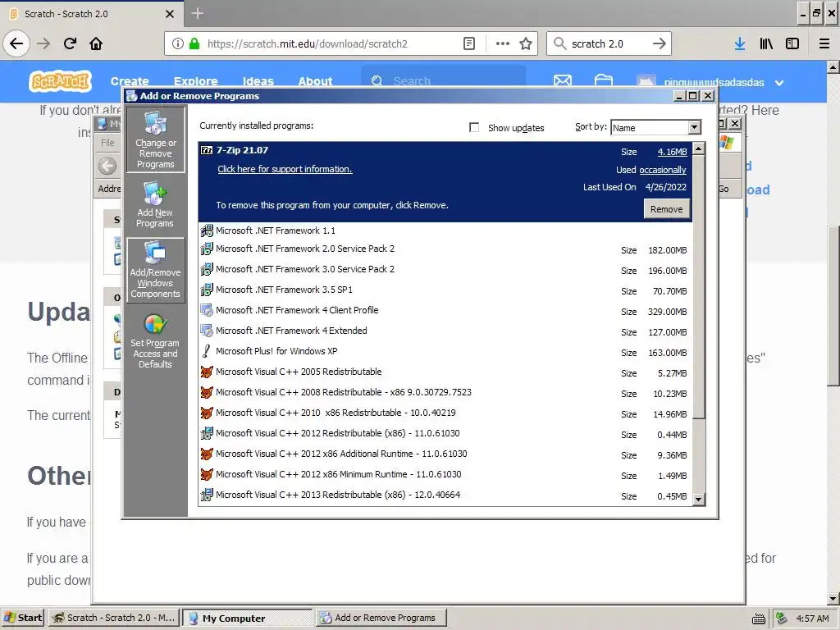Click Visual C++ 2013 Redistributable icon
Image resolution: width=840 pixels, height=630 pixels.
pyautogui.click(x=207, y=495)
